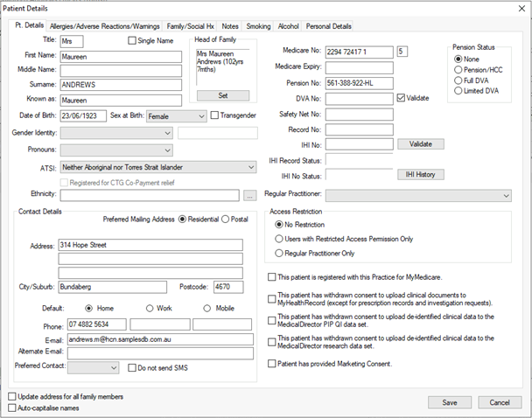
Task: Switch to Allergies/Adverse Reactions/Warnings tab
Action: click(104, 26)
